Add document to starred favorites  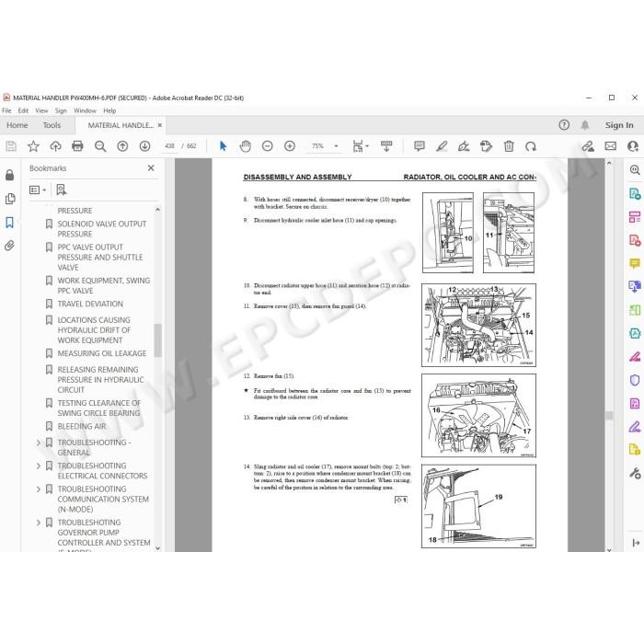coord(33,146)
